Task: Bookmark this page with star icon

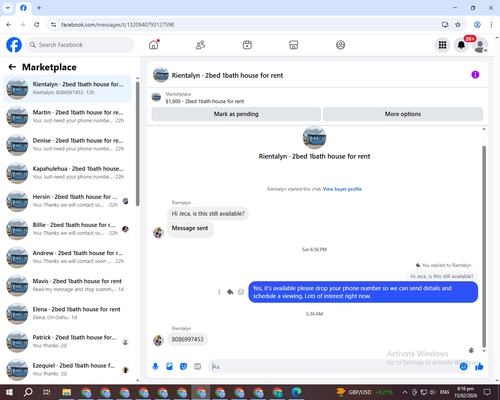Action: pyautogui.click(x=458, y=24)
